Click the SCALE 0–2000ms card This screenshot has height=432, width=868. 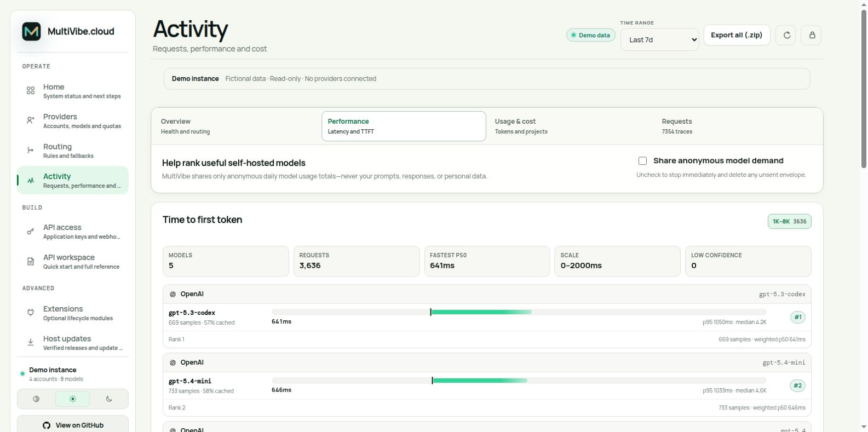(617, 261)
